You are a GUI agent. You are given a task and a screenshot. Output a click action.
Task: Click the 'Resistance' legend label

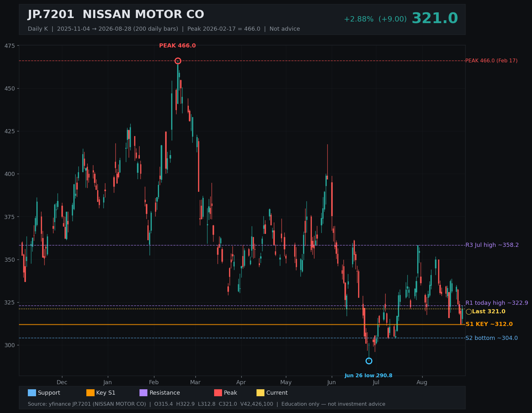pyautogui.click(x=165, y=393)
